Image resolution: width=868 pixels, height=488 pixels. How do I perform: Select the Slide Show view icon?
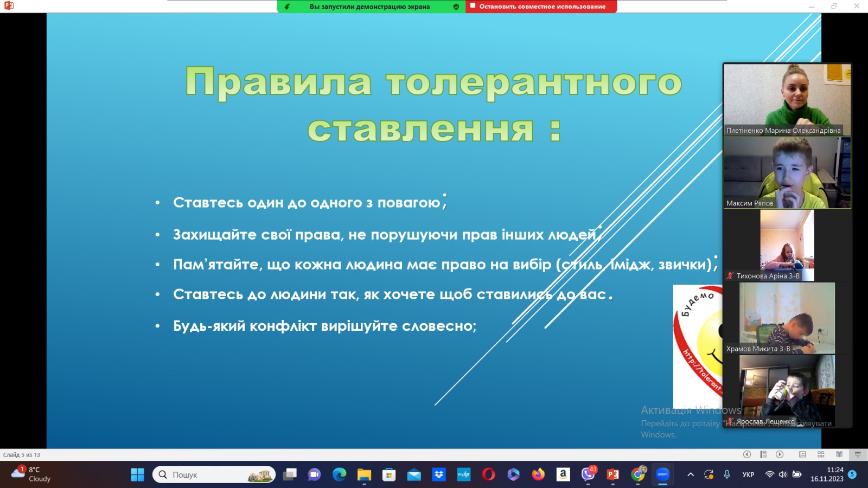point(858,454)
